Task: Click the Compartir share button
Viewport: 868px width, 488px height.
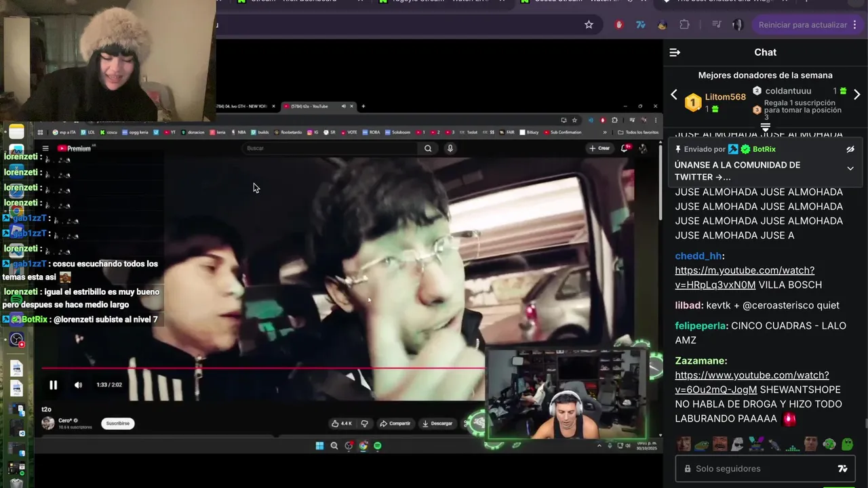Action: (x=395, y=423)
